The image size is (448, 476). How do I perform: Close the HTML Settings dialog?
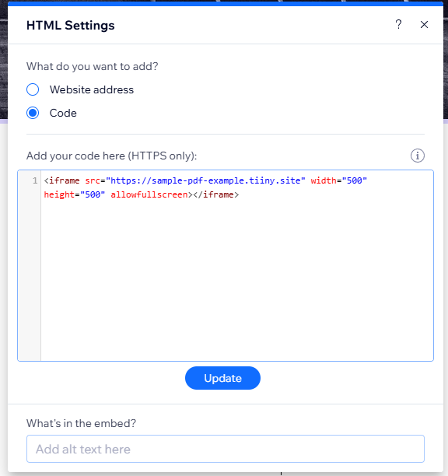tap(424, 25)
